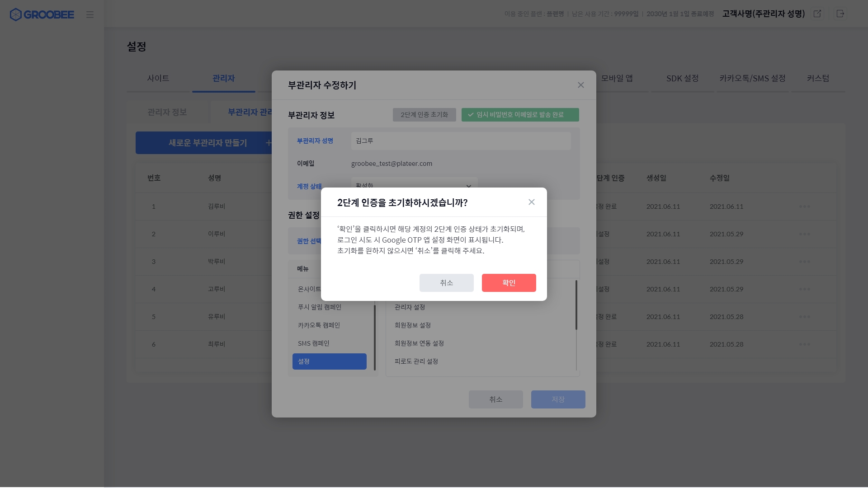Close the 부관리자 수정하기 modal
The height and width of the screenshot is (488, 868).
point(580,85)
